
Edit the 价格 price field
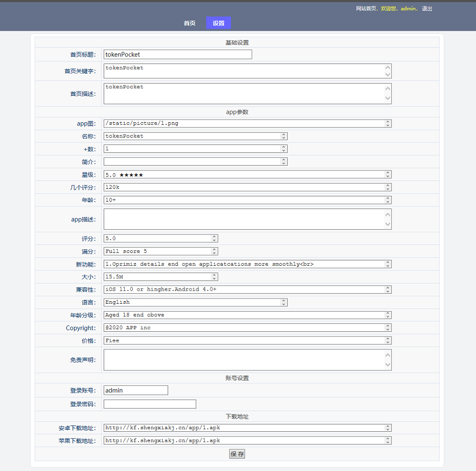click(x=248, y=340)
